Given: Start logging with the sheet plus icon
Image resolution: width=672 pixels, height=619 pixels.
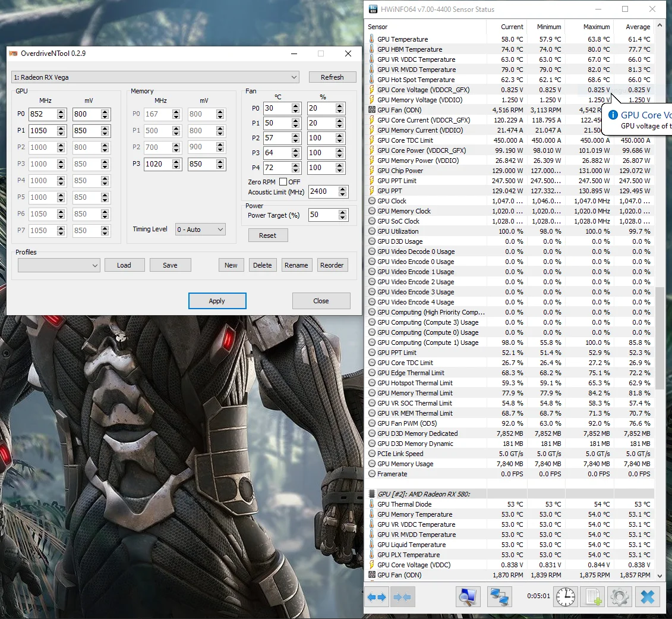Looking at the screenshot, I should click(592, 597).
